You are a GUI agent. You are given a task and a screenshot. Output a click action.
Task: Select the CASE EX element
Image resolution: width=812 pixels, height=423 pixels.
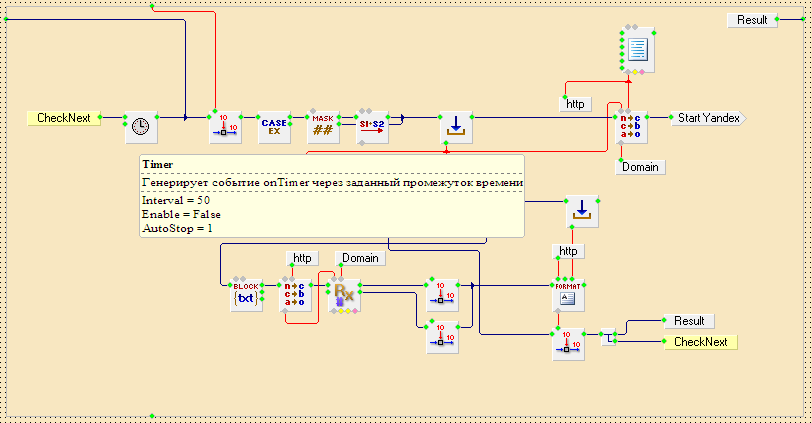[x=274, y=126]
